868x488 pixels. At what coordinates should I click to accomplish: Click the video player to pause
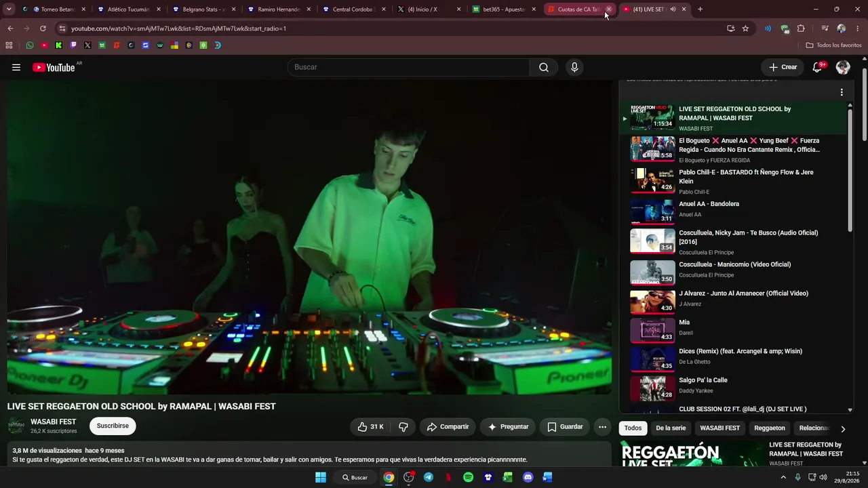point(309,237)
